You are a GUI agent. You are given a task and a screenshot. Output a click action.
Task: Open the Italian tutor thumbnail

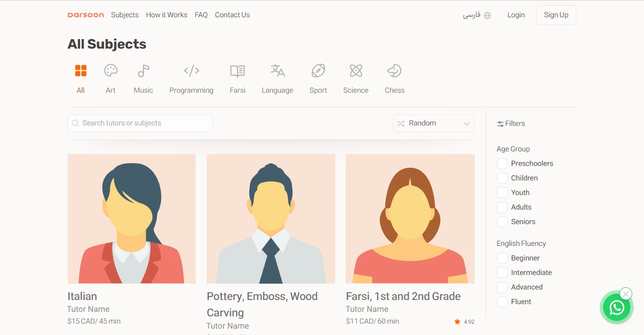tap(132, 219)
